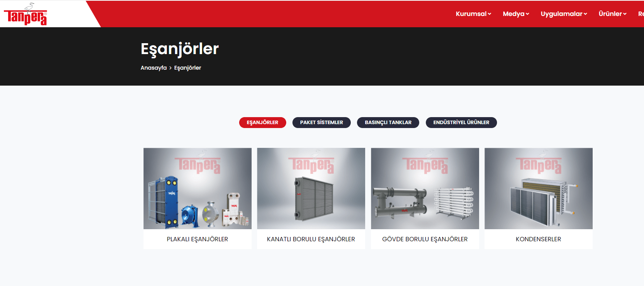Click the Eşanjörler breadcrumb item
The width and height of the screenshot is (644, 286).
click(x=187, y=68)
